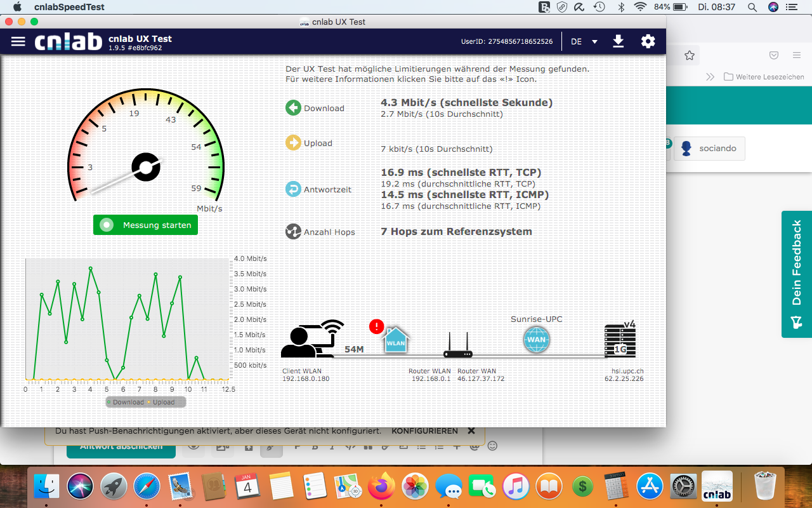Open settings via the gear icon
Image resolution: width=812 pixels, height=508 pixels.
click(648, 41)
